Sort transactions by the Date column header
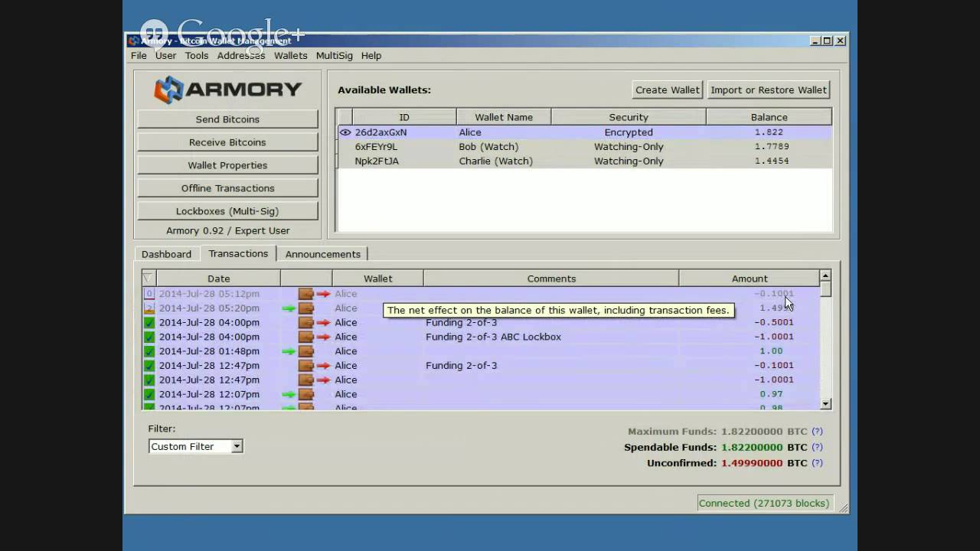The width and height of the screenshot is (980, 551). (218, 279)
